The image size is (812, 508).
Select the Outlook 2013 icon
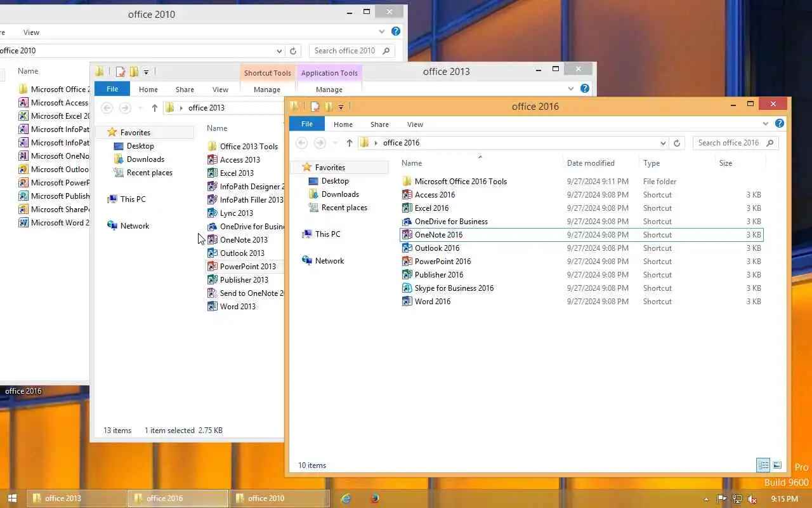point(213,253)
